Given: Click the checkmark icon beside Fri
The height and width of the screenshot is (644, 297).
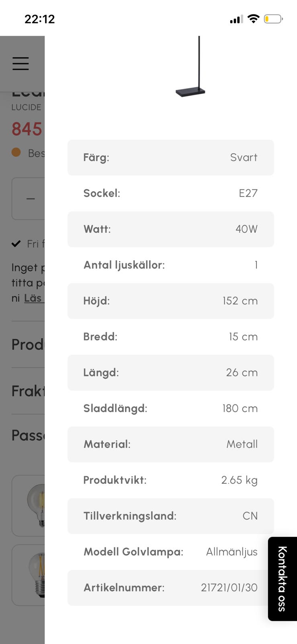Looking at the screenshot, I should 16,244.
